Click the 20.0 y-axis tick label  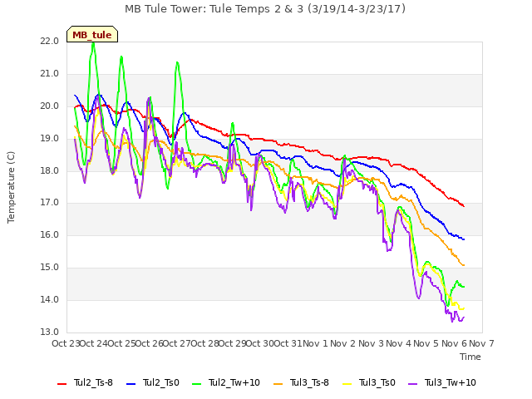[50, 106]
